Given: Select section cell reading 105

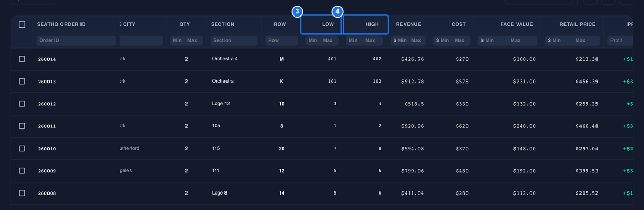Looking at the screenshot, I should [x=216, y=126].
